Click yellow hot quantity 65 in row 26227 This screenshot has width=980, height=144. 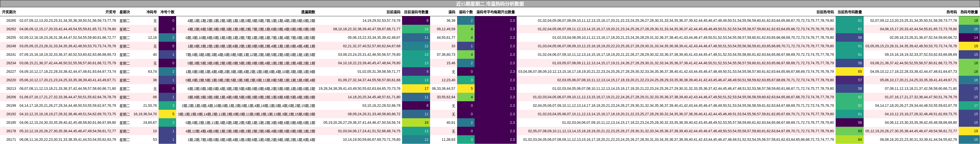[849, 71]
